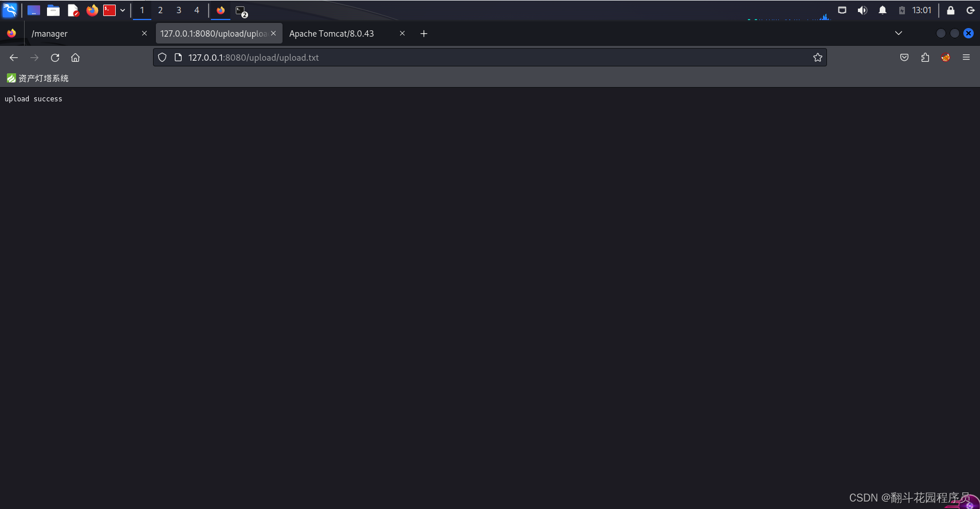Image resolution: width=980 pixels, height=509 pixels.
Task: Bookmark this page with the star
Action: pyautogui.click(x=818, y=57)
